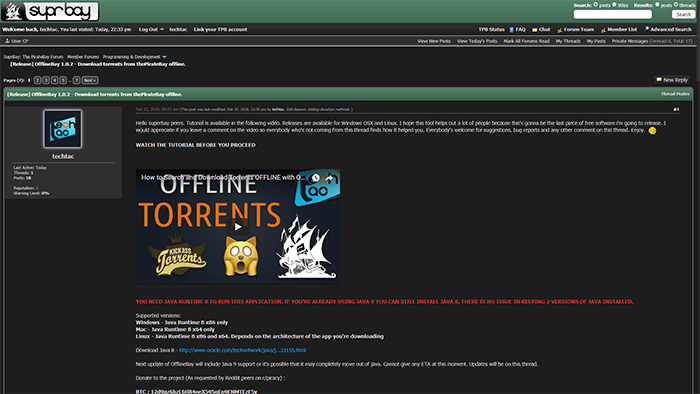Open the Chat link
700x394 pixels.
(x=545, y=29)
